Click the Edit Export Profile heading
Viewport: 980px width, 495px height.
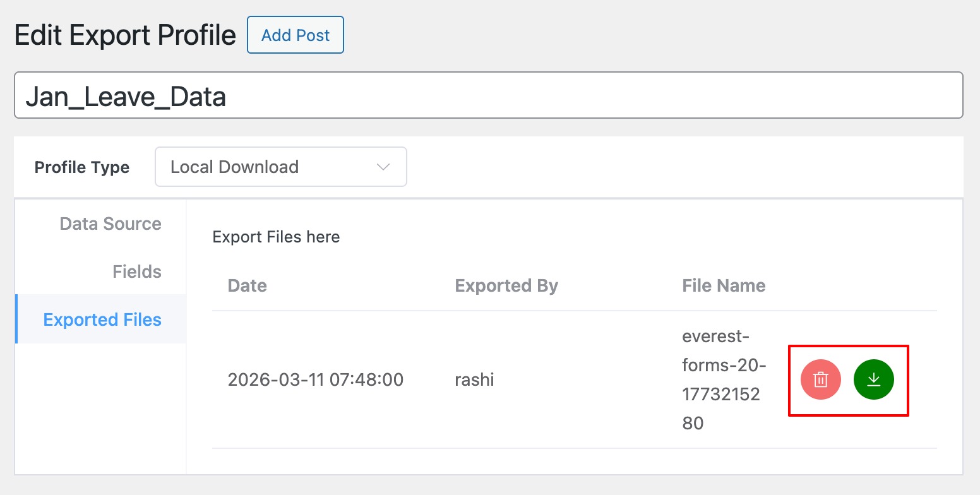tap(125, 35)
